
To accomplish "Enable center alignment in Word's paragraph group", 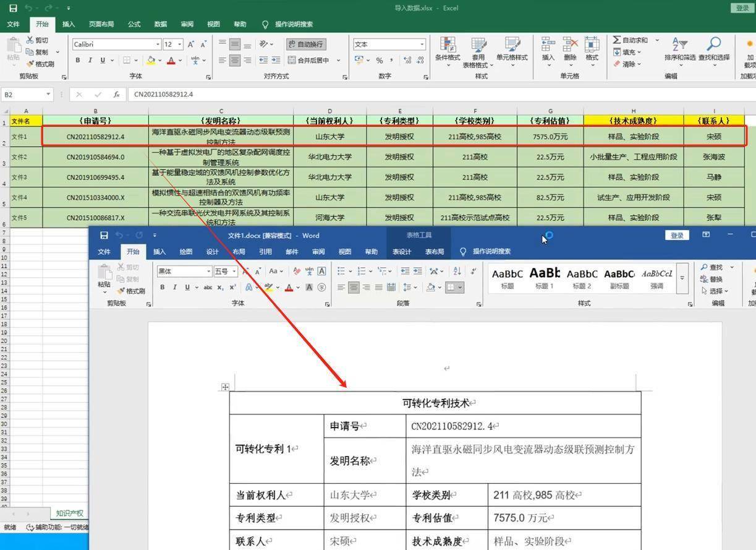I will (353, 286).
